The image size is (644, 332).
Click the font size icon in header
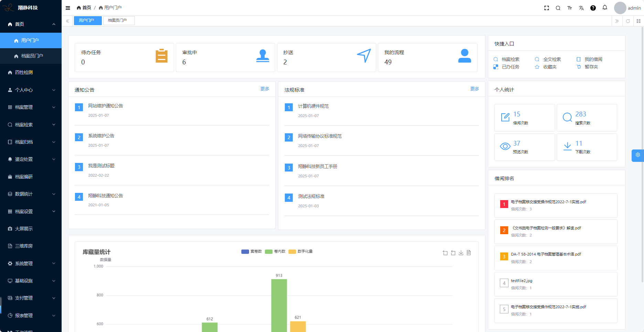[570, 8]
